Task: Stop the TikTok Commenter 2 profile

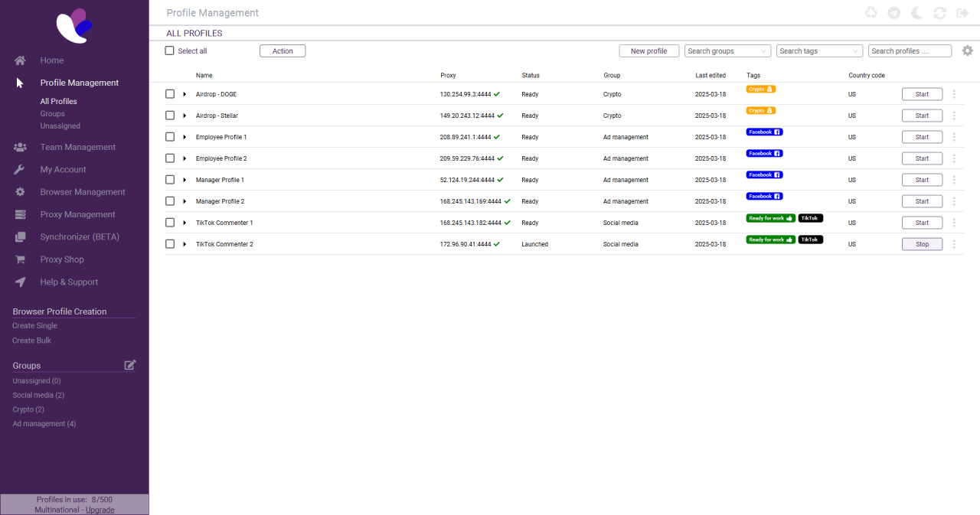Action: click(922, 244)
